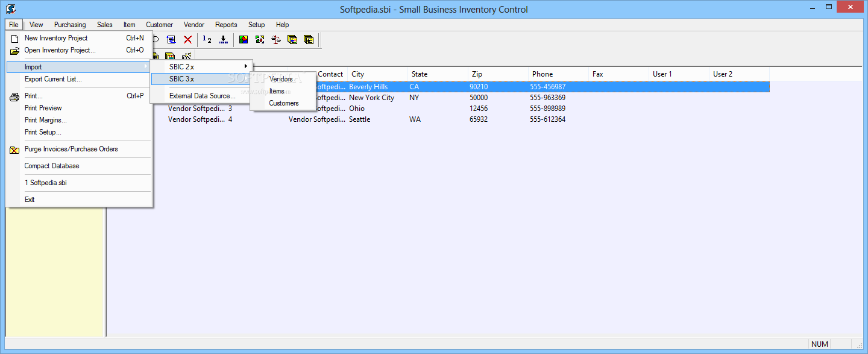Screen dimensions: 868x354
Task: Click the 1-2 number sort toolbar icon
Action: point(207,40)
